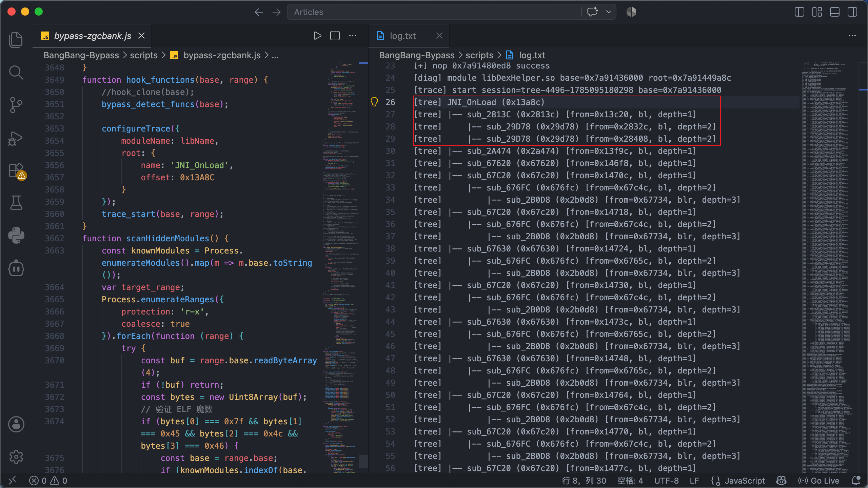Viewport: 868px width, 488px height.
Task: Toggle the secondary side bar
Action: tap(852, 12)
